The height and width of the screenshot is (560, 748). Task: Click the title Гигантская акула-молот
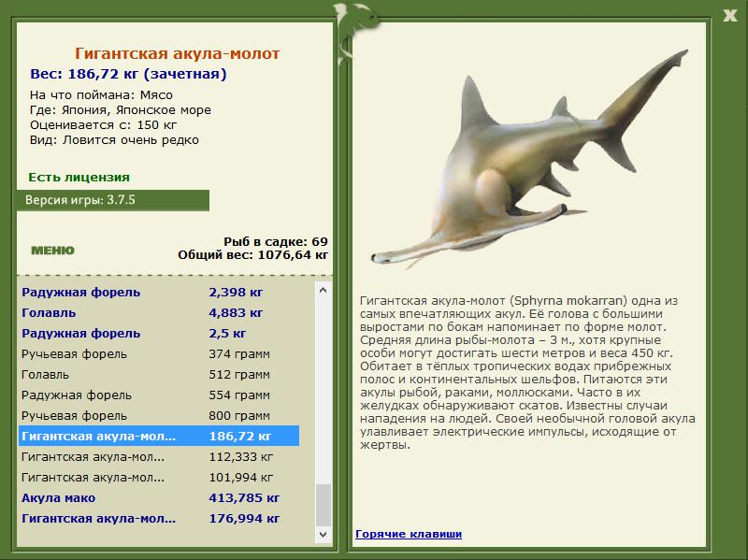point(177,53)
